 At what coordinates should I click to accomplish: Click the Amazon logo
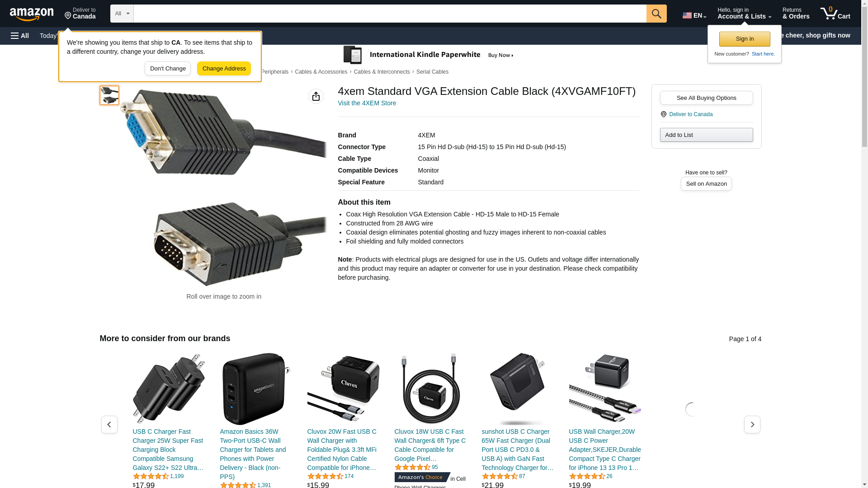pyautogui.click(x=32, y=14)
